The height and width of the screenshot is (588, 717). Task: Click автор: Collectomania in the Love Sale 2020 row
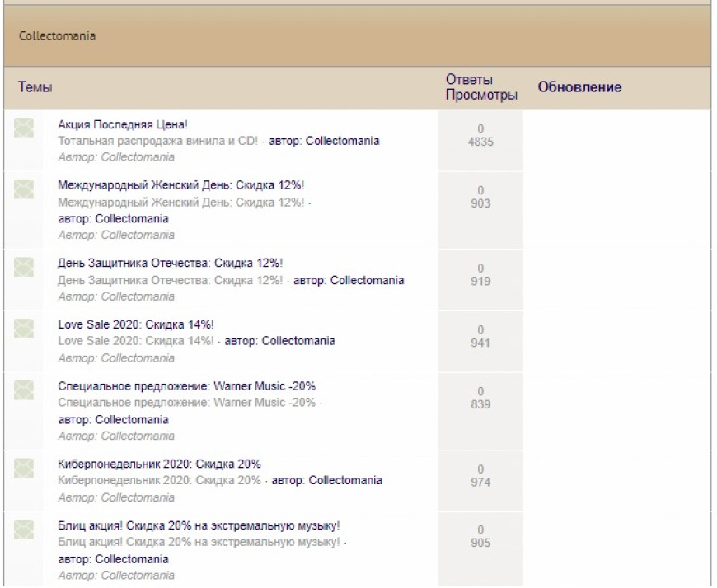(x=280, y=341)
